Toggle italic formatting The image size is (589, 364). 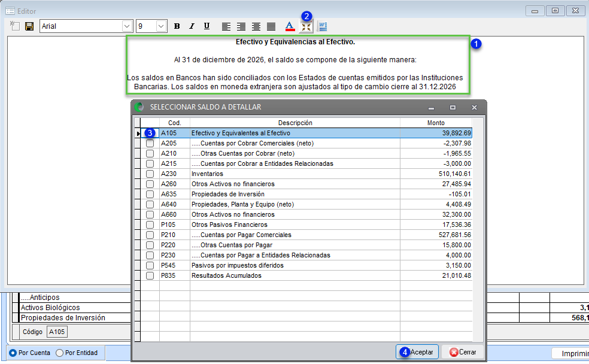tap(192, 26)
